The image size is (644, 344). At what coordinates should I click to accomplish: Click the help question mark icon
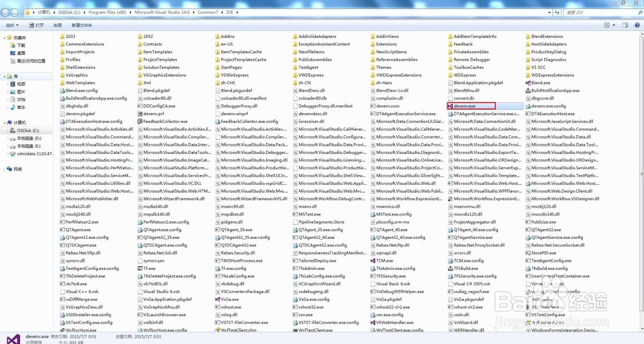click(638, 25)
